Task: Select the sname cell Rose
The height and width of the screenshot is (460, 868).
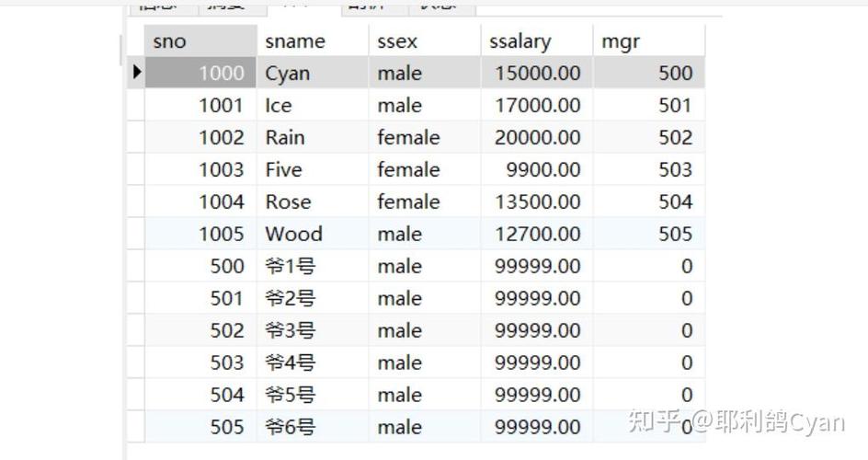Action: 313,201
